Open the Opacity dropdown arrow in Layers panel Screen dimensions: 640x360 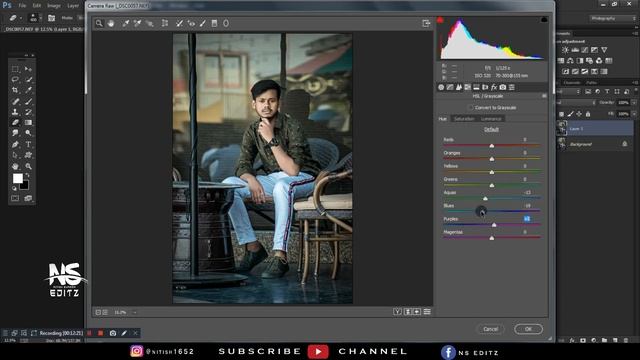pos(634,102)
